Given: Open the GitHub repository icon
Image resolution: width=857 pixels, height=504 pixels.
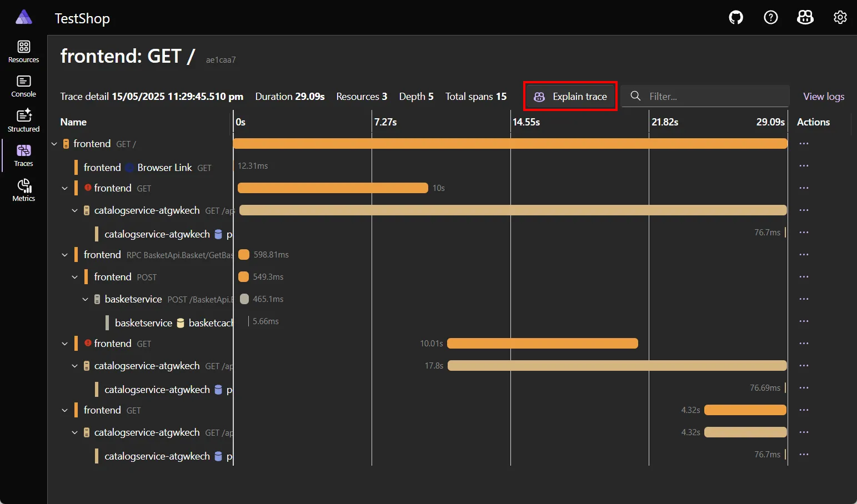Looking at the screenshot, I should [735, 17].
